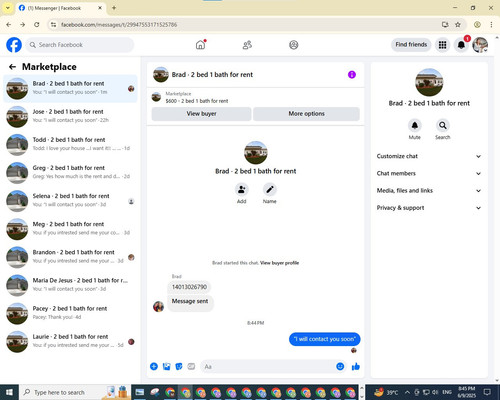Image resolution: width=500 pixels, height=400 pixels.
Task: Open the Windows Start menu
Action: point(9,392)
